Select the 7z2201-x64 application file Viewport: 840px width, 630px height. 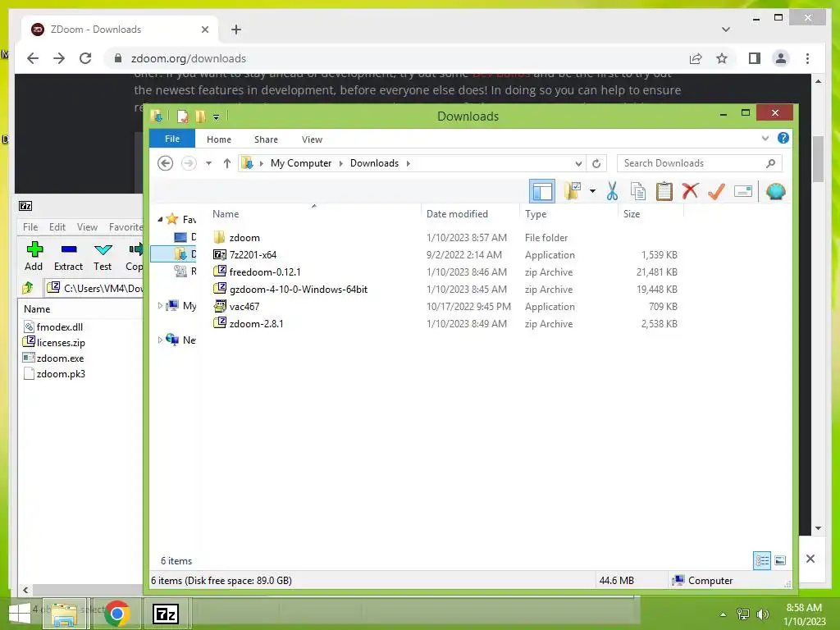[253, 254]
